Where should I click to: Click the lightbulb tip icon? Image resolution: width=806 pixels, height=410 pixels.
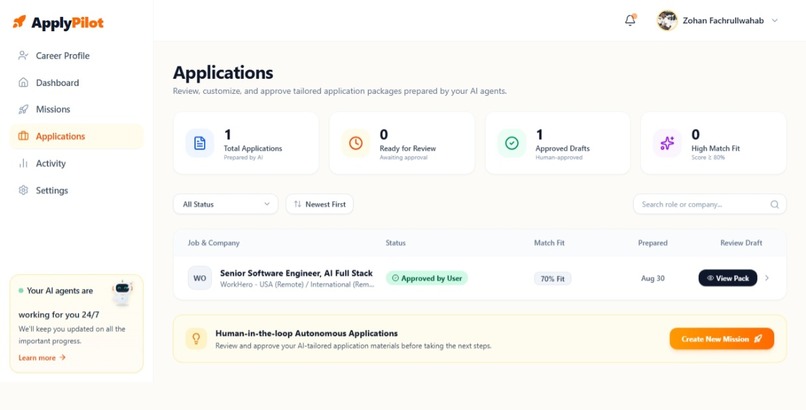(x=196, y=339)
